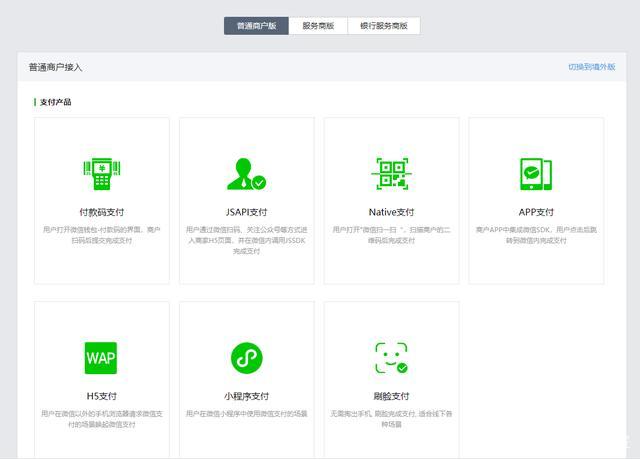Open the Native支付 title link
This screenshot has width=640, height=460.
tap(391, 212)
